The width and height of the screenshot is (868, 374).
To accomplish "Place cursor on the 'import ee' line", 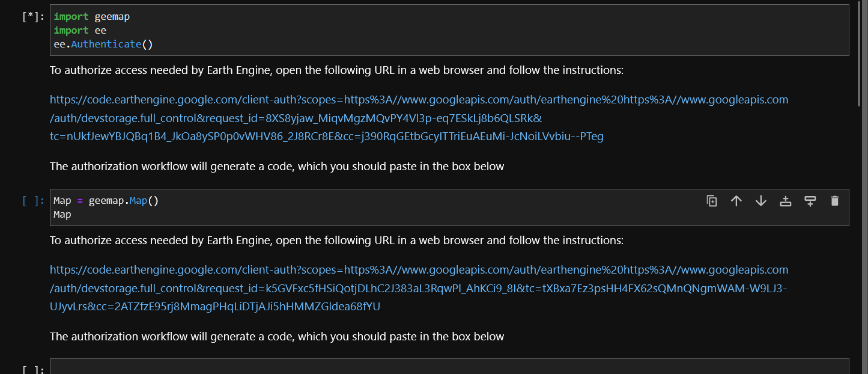I will tap(80, 30).
